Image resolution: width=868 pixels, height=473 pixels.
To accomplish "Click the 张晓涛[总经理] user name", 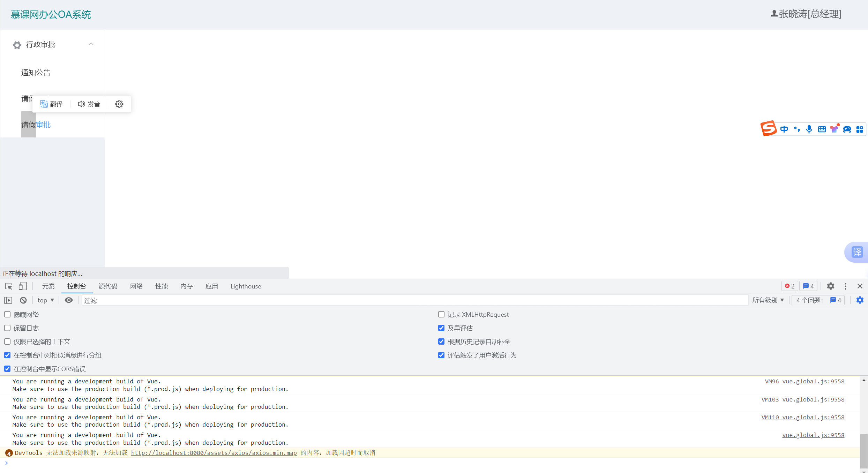I will (810, 14).
